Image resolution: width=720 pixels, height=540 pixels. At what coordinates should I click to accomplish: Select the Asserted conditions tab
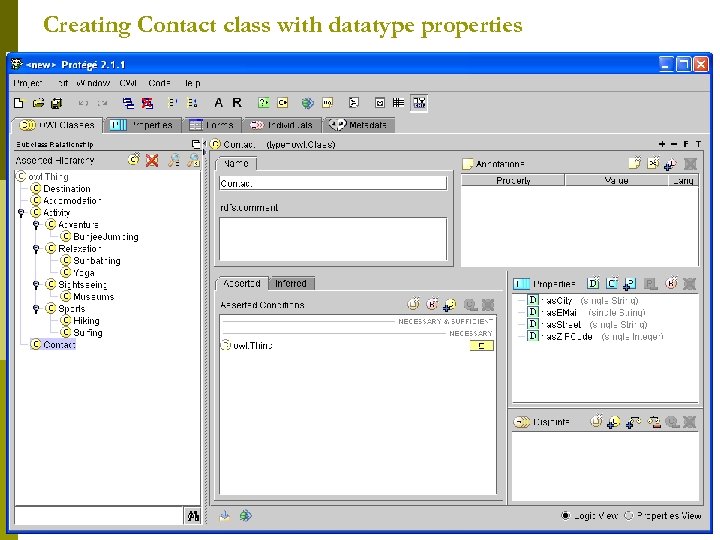[x=242, y=283]
